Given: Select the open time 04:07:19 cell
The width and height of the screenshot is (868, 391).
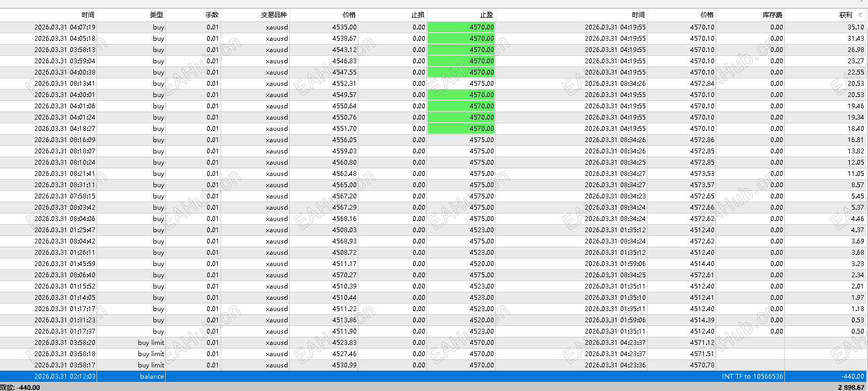Looking at the screenshot, I should 65,27.
